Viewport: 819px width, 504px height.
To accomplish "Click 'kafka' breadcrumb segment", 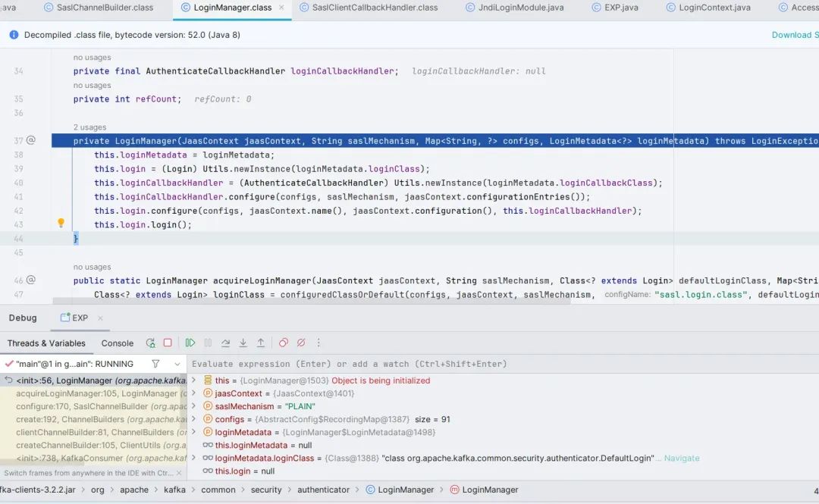I will click(174, 490).
